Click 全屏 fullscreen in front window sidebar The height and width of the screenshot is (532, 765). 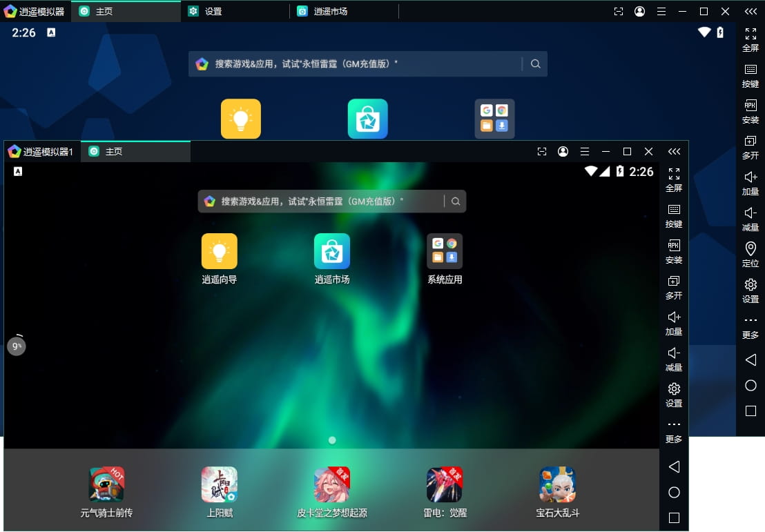674,179
